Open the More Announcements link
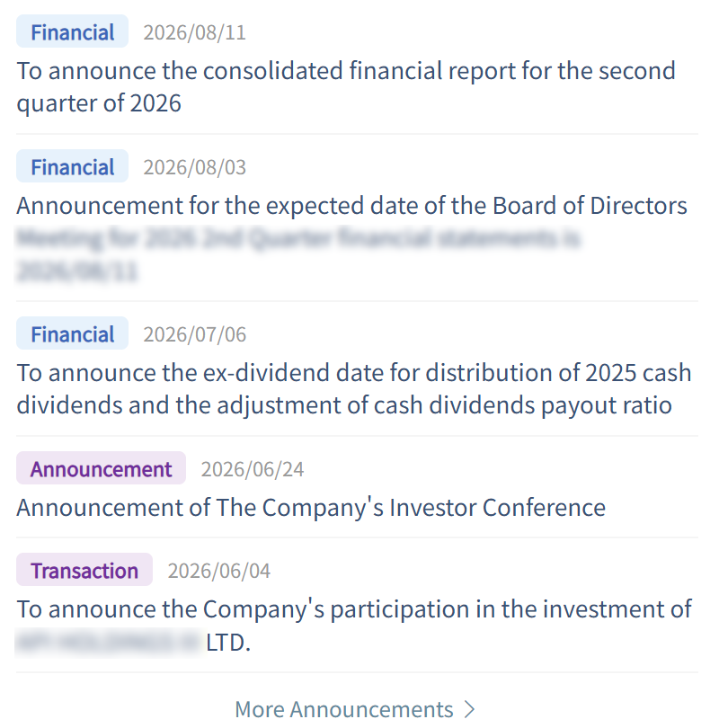The width and height of the screenshot is (719, 728). [x=355, y=709]
